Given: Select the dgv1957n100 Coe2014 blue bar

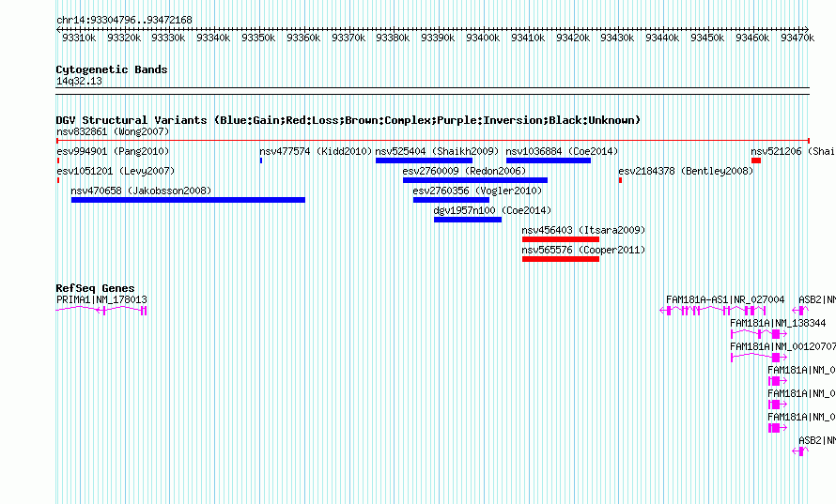Looking at the screenshot, I should coord(468,220).
